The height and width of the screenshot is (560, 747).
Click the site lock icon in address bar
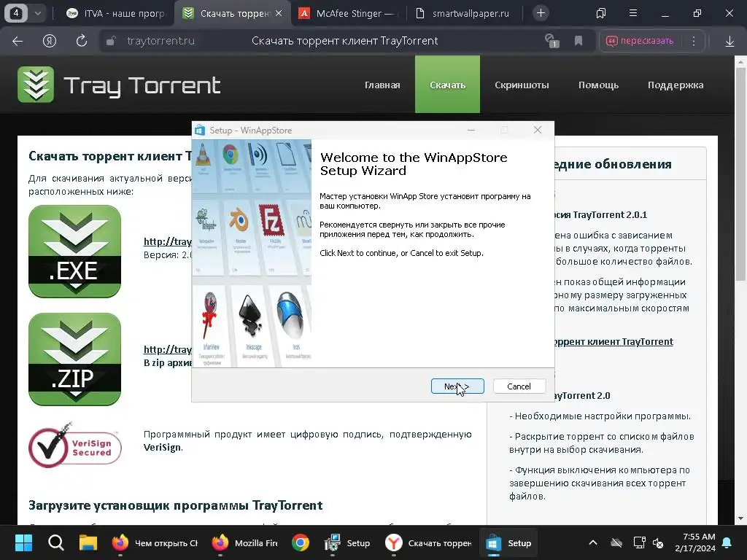coord(111,41)
